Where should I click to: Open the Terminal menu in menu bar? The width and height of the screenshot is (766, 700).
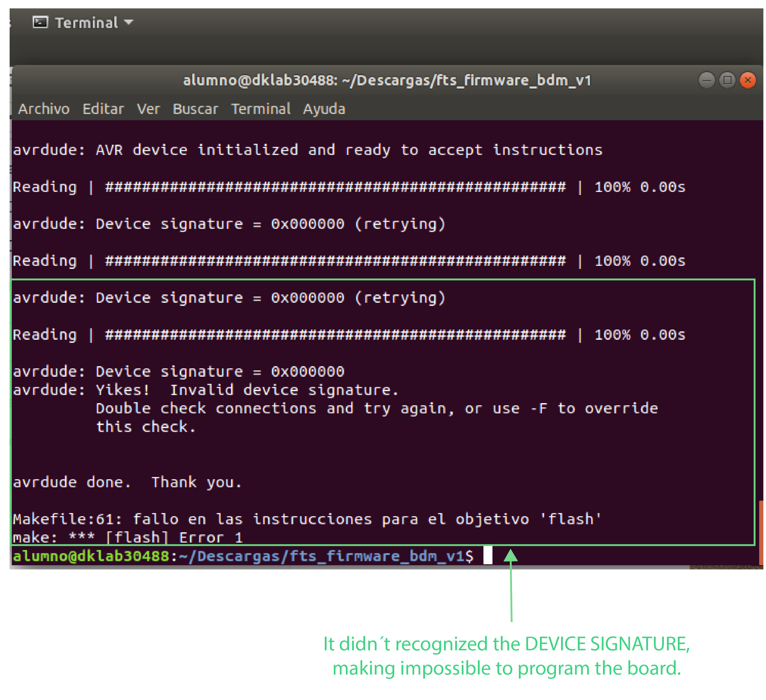[x=261, y=109]
